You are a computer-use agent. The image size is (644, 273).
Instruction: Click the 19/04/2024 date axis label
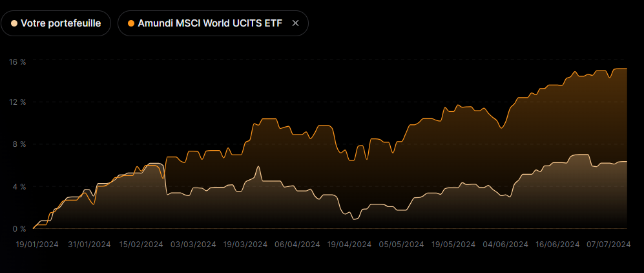point(349,245)
